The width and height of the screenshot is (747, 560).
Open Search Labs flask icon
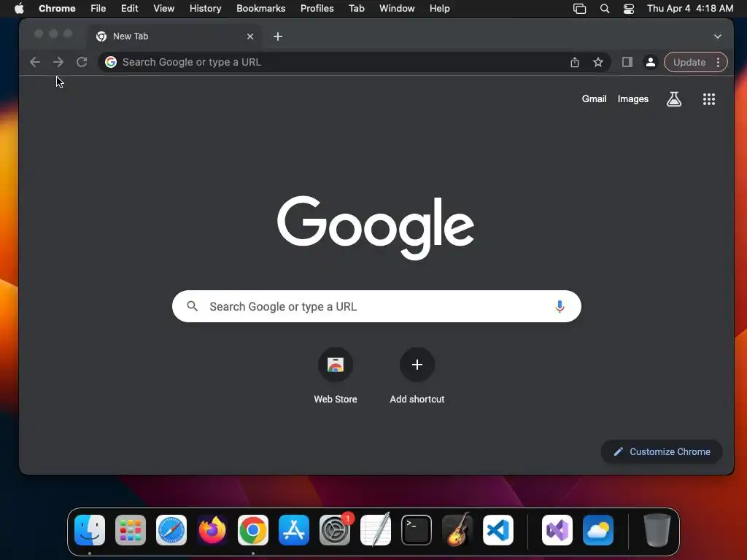pos(673,99)
